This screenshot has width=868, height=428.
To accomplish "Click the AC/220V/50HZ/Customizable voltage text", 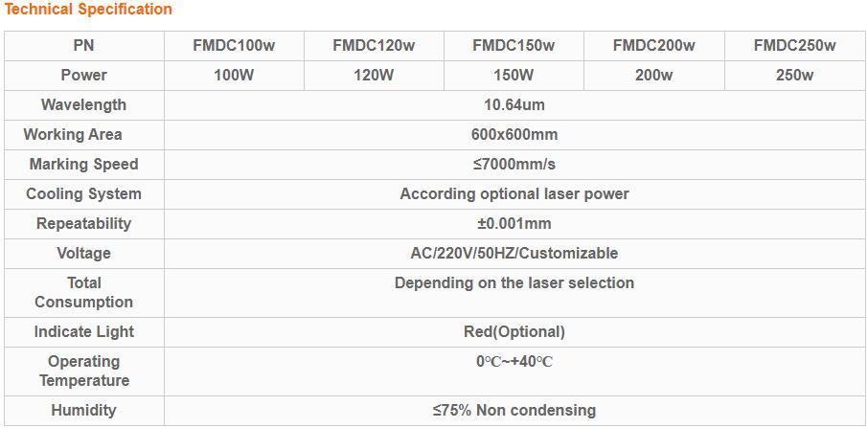I will click(x=514, y=253).
